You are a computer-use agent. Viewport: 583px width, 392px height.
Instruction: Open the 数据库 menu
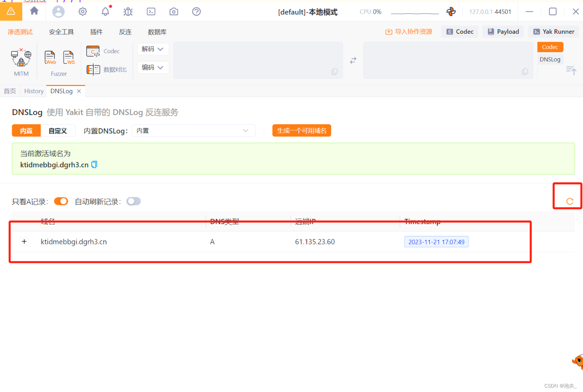(x=157, y=32)
